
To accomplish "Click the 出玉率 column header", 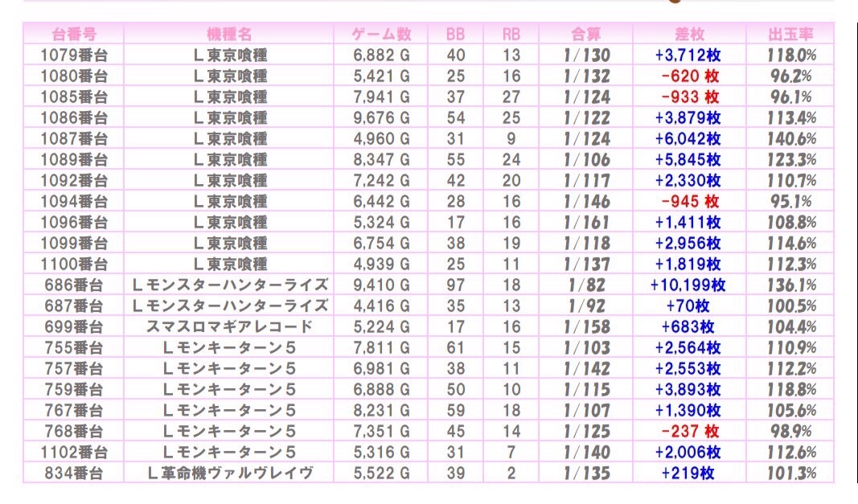I will click(x=790, y=34).
